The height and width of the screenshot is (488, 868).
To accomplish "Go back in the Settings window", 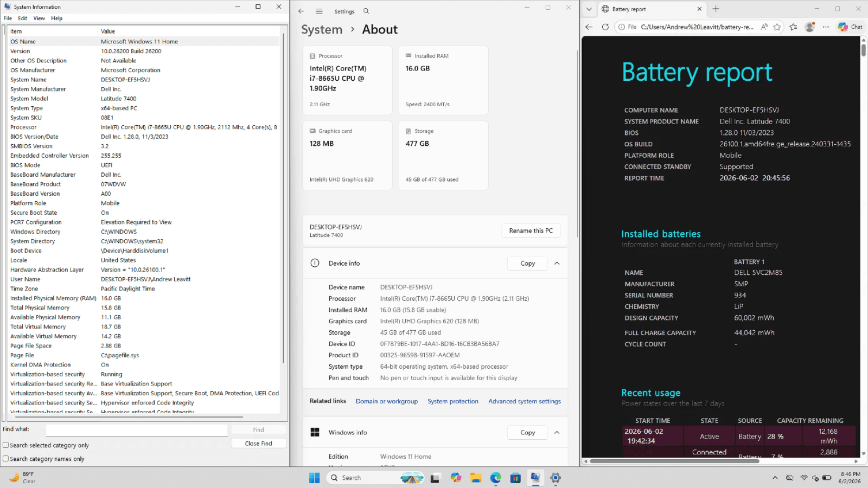I will click(x=301, y=11).
